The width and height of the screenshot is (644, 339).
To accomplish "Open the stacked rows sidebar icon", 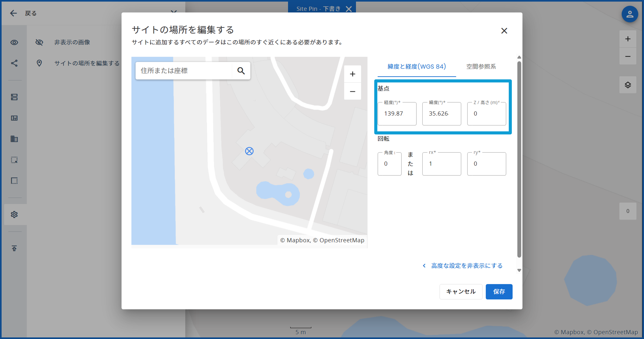I will point(14,97).
